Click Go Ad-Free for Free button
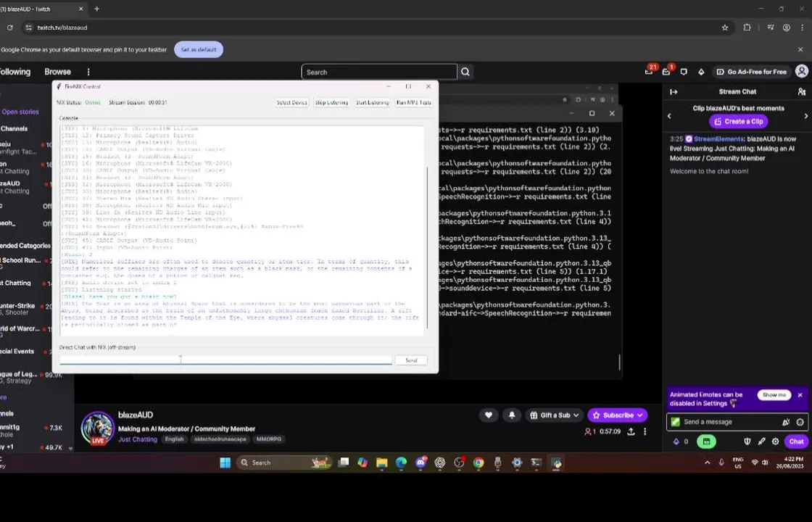Image resolution: width=812 pixels, height=522 pixels. tap(751, 72)
